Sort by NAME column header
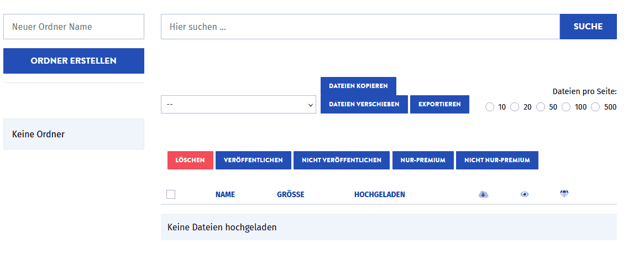The width and height of the screenshot is (644, 268). 225,194
